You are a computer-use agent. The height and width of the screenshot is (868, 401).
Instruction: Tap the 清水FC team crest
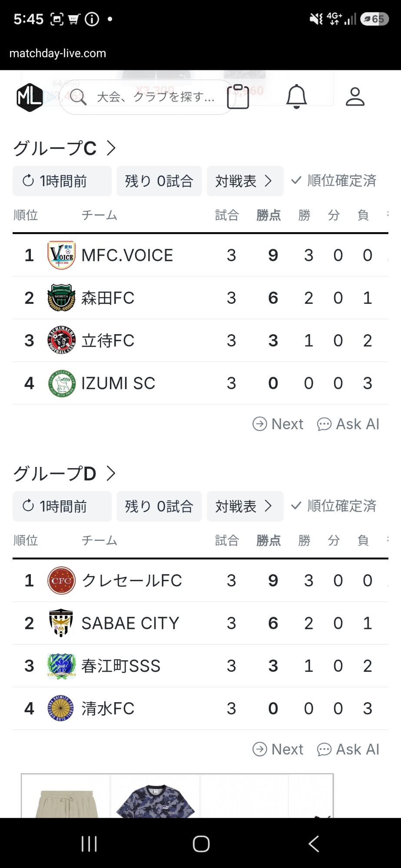pyautogui.click(x=61, y=708)
